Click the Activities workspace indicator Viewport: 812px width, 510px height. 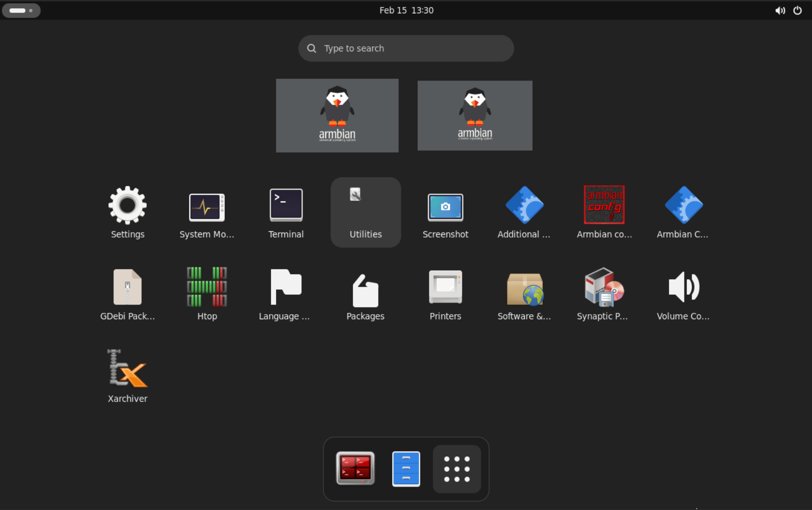pyautogui.click(x=21, y=10)
